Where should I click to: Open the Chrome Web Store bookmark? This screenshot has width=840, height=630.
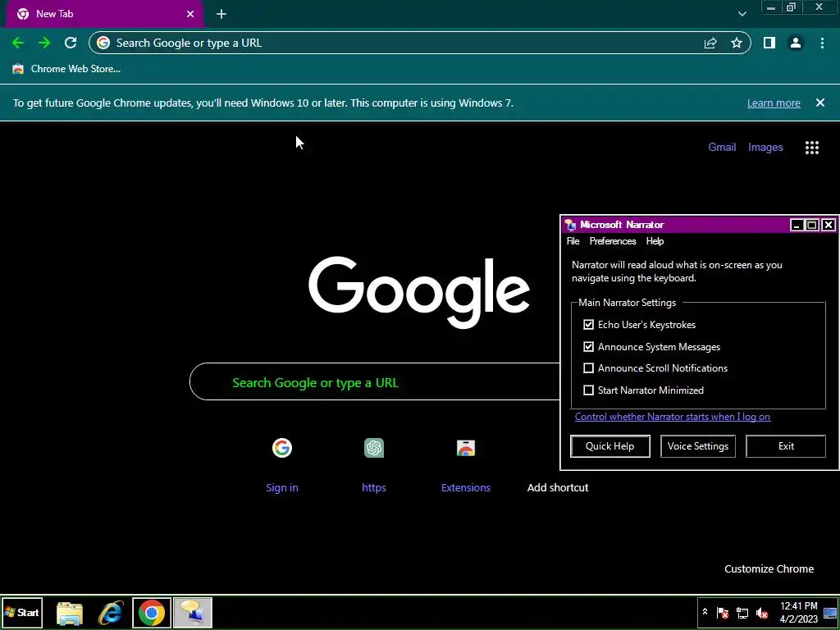coord(66,69)
